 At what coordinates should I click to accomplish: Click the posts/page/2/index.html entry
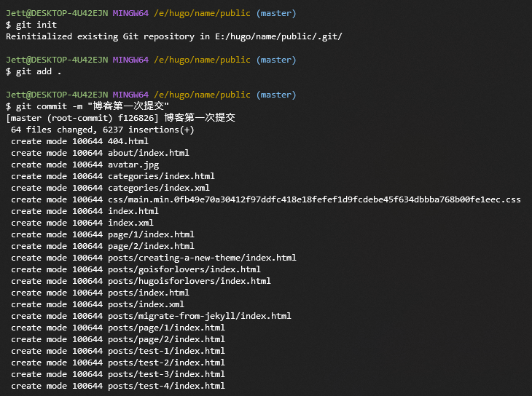[165, 339]
